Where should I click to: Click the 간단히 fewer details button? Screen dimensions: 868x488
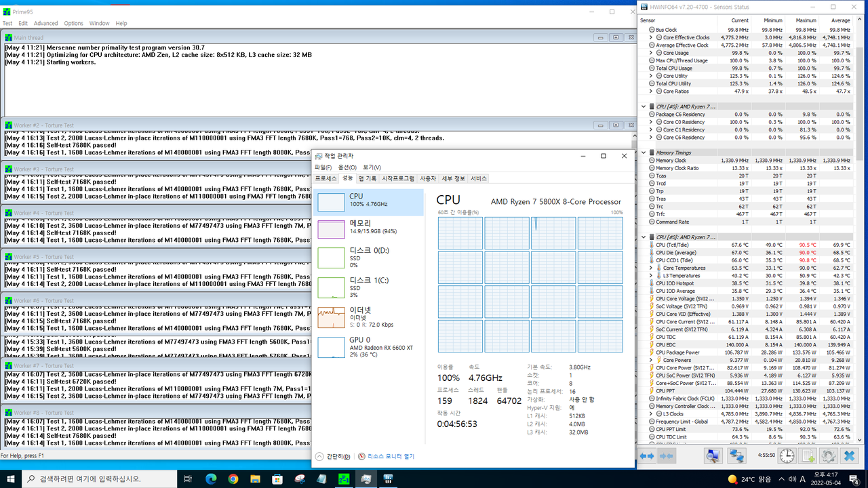point(333,456)
